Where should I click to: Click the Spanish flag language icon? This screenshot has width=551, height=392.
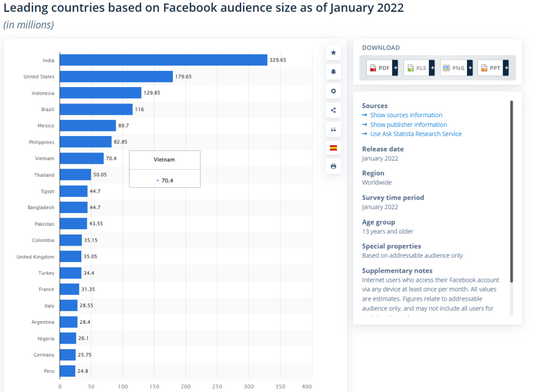tap(334, 148)
